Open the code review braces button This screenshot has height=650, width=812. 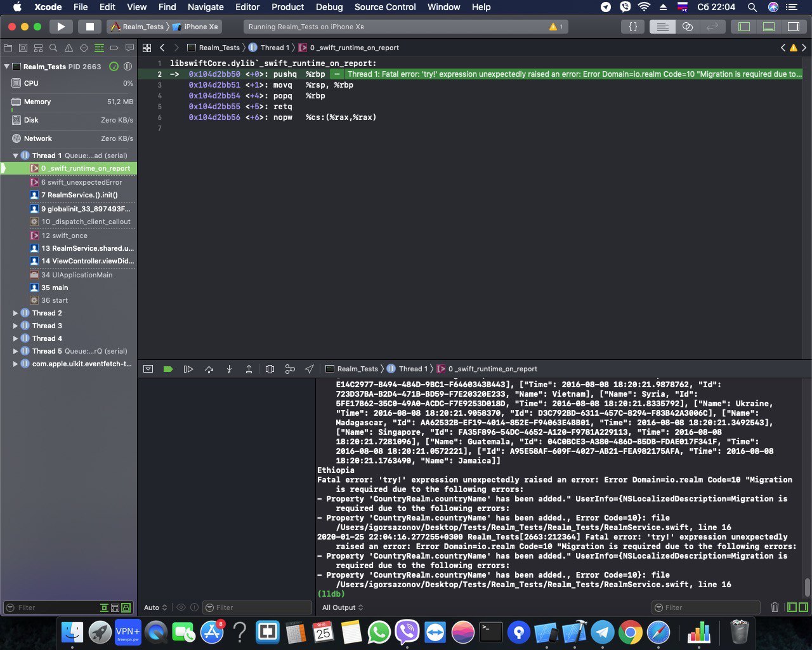click(633, 27)
